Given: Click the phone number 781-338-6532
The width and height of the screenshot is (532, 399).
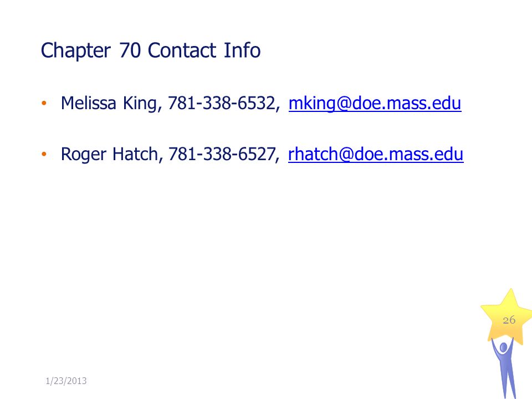Looking at the screenshot, I should tap(222, 103).
